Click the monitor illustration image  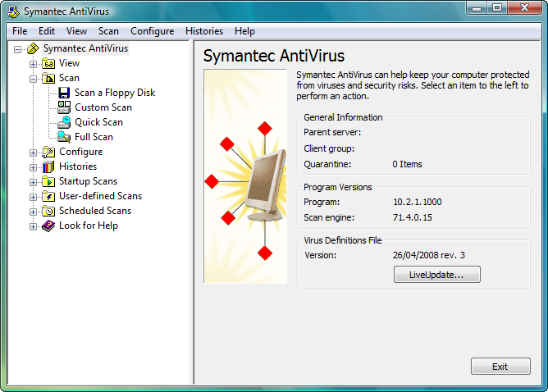[245, 176]
